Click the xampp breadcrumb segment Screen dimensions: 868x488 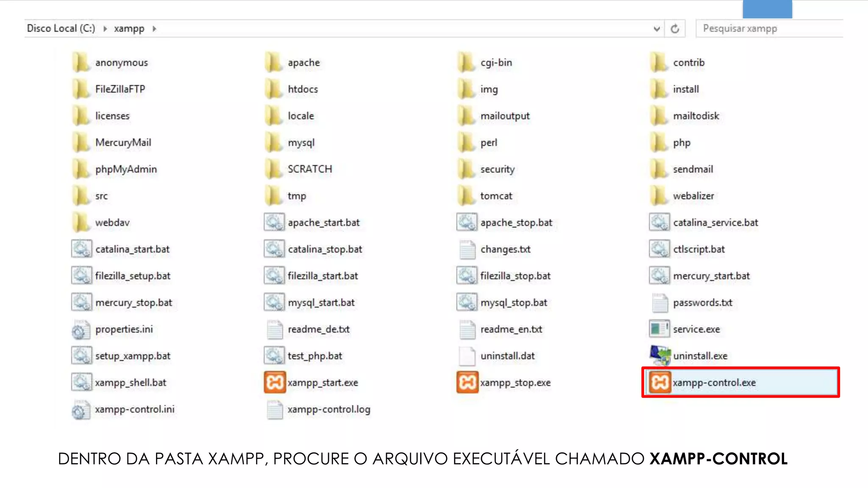129,29
